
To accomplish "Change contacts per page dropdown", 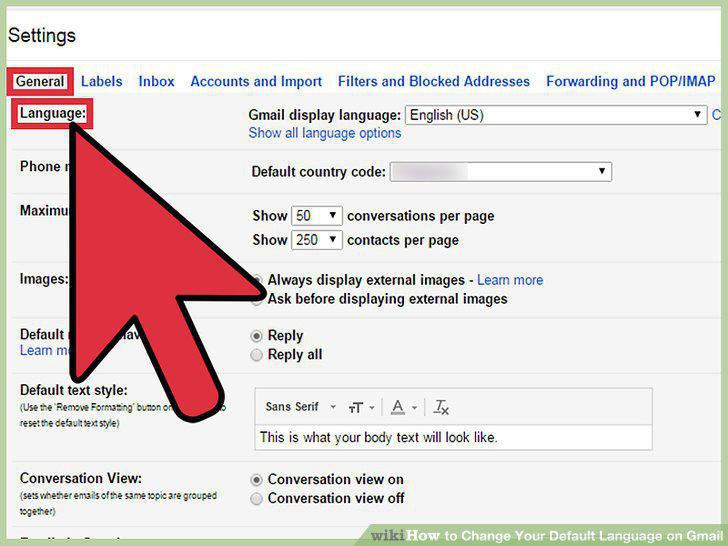I will click(x=317, y=240).
